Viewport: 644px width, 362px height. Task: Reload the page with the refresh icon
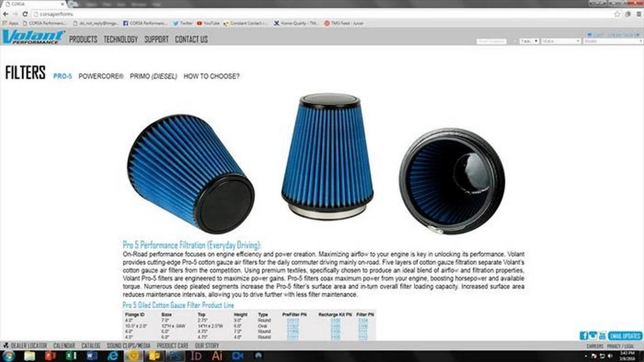coord(25,14)
